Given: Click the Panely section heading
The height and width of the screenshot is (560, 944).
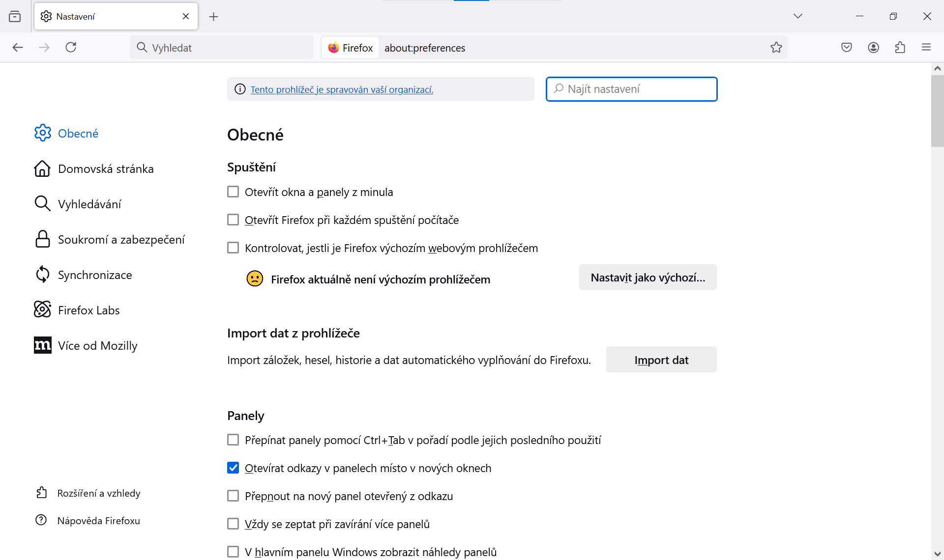Looking at the screenshot, I should click(x=245, y=416).
